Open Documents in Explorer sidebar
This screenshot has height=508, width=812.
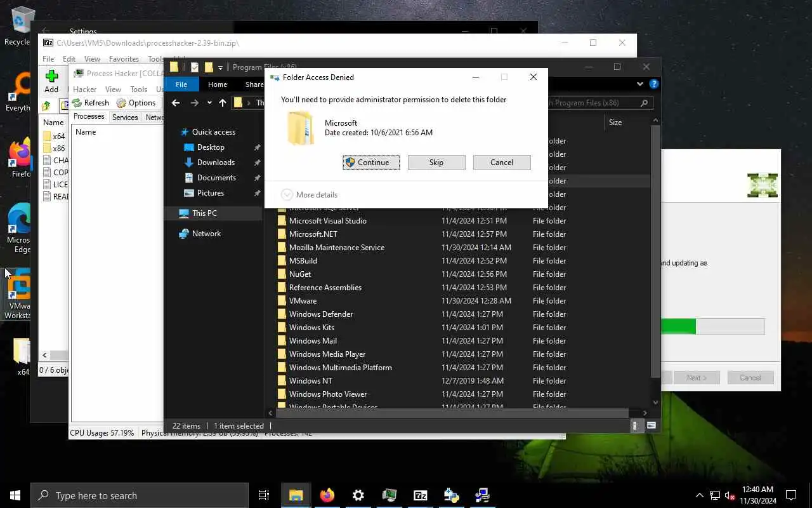[x=216, y=178]
